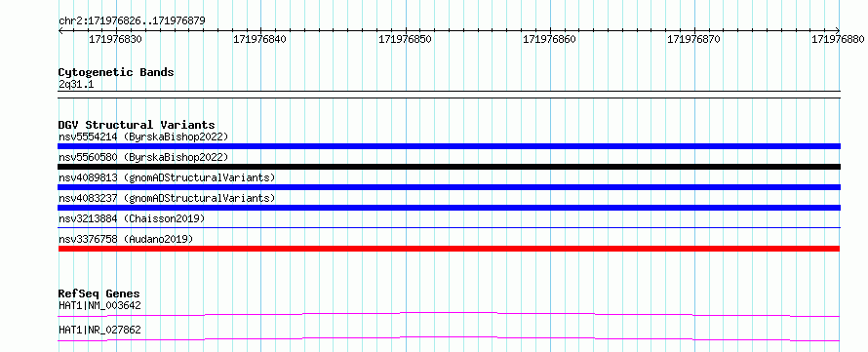Select the red bar for nsv3376758
Viewport: 868px width, 352px height.
tap(449, 249)
